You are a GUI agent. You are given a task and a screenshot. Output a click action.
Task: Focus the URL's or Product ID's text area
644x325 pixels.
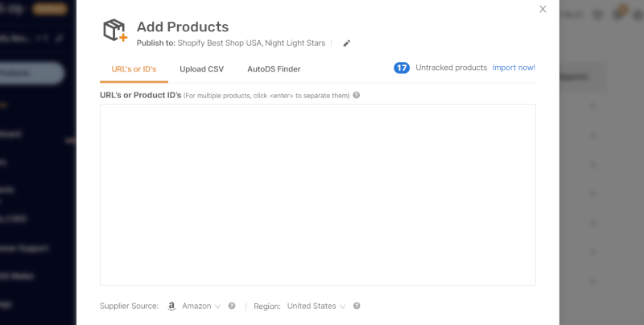pyautogui.click(x=318, y=195)
